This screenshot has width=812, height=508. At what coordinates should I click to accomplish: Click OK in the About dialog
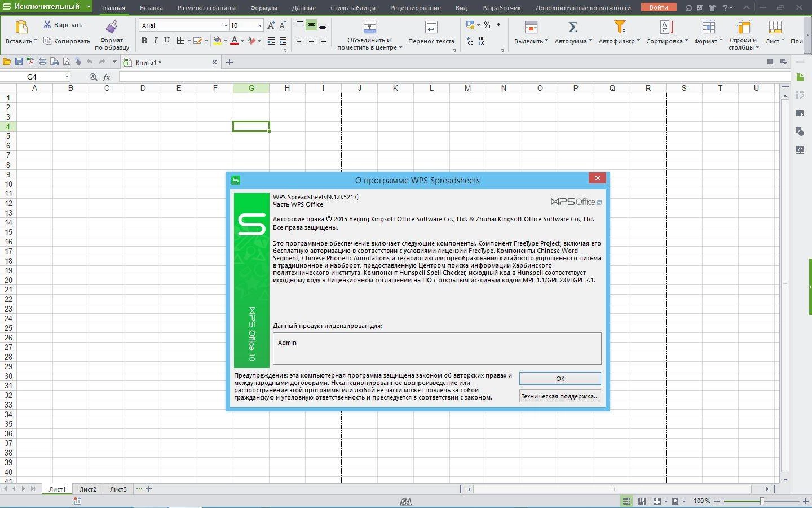pos(560,379)
